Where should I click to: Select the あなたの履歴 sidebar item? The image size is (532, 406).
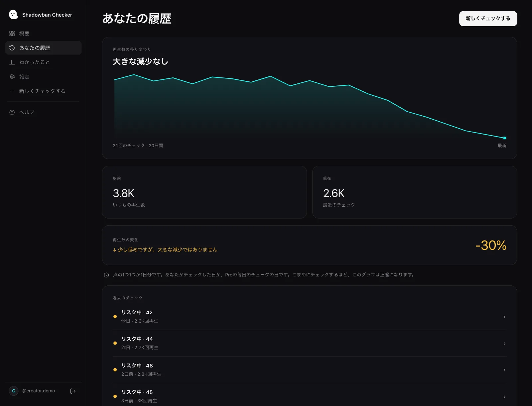(44, 48)
